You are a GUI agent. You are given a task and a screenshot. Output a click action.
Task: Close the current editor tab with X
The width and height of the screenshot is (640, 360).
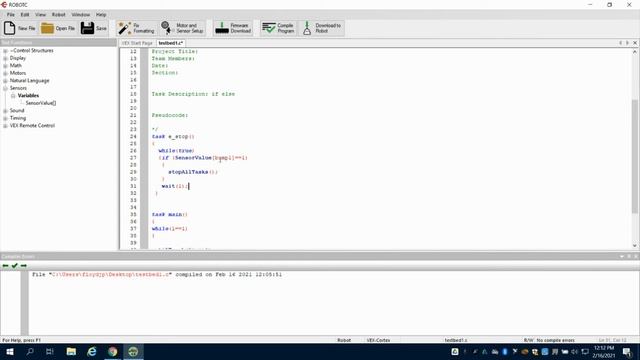635,43
